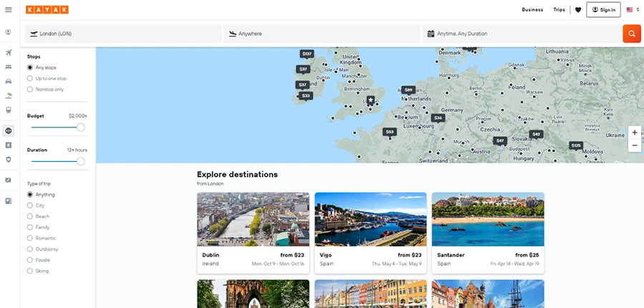Viewport: 644px width, 308px height.
Task: Open the Trips link
Action: click(559, 10)
